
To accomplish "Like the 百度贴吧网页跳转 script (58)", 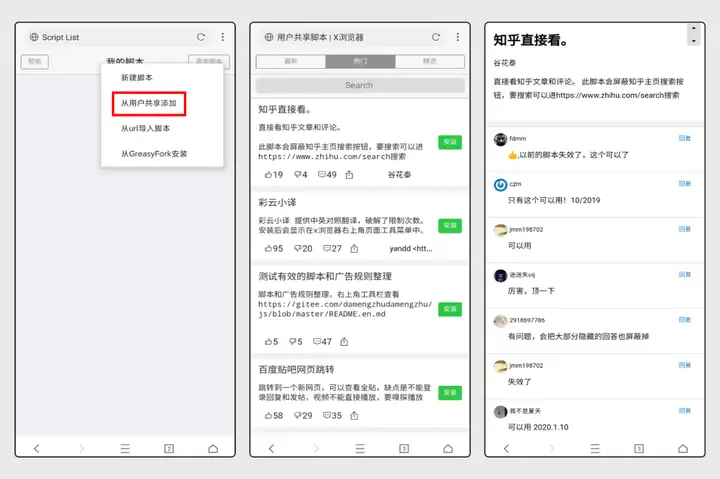I will (274, 416).
